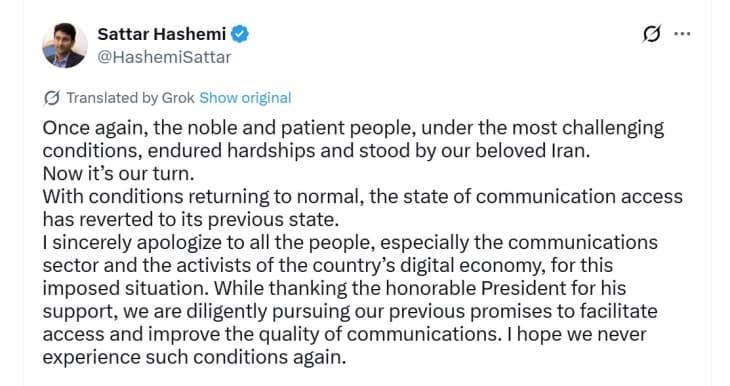This screenshot has height=386, width=730.
Task: Open the three-dot more options menu
Action: pos(682,34)
